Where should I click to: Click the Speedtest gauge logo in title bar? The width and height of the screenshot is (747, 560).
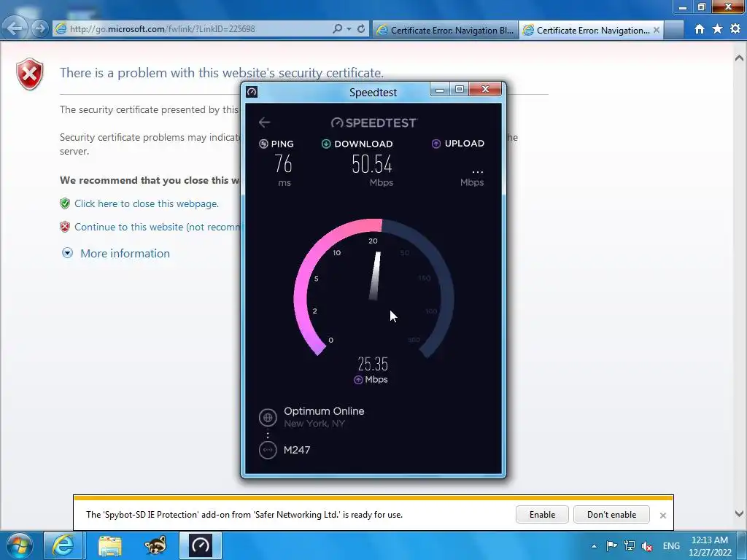[x=252, y=92]
